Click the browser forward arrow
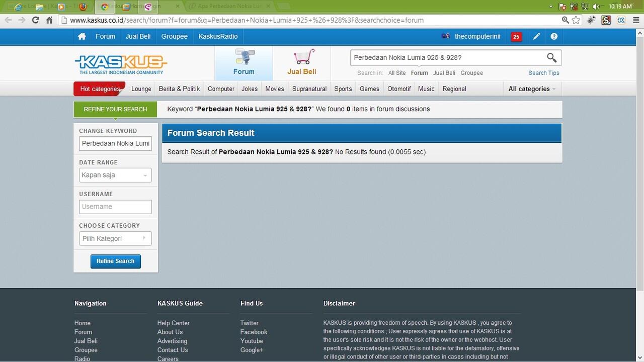The width and height of the screenshot is (644, 362). point(22,20)
